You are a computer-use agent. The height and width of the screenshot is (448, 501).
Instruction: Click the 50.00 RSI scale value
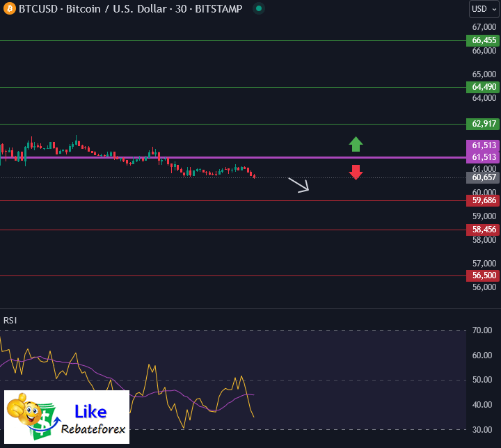482,380
